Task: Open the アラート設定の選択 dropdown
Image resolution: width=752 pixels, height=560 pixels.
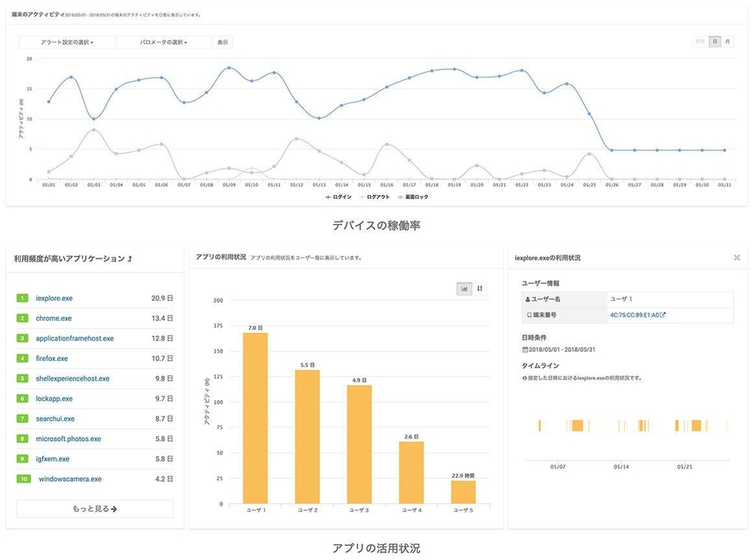Action: click(x=67, y=42)
